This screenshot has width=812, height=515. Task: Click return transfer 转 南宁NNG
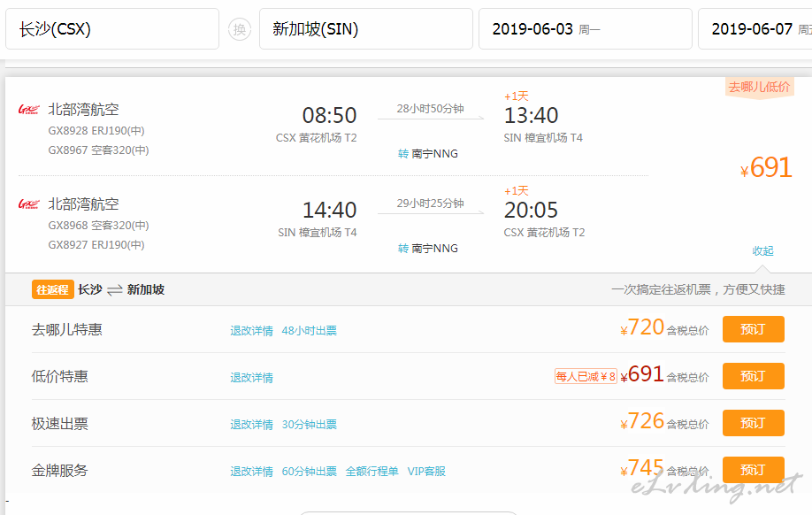(428, 249)
